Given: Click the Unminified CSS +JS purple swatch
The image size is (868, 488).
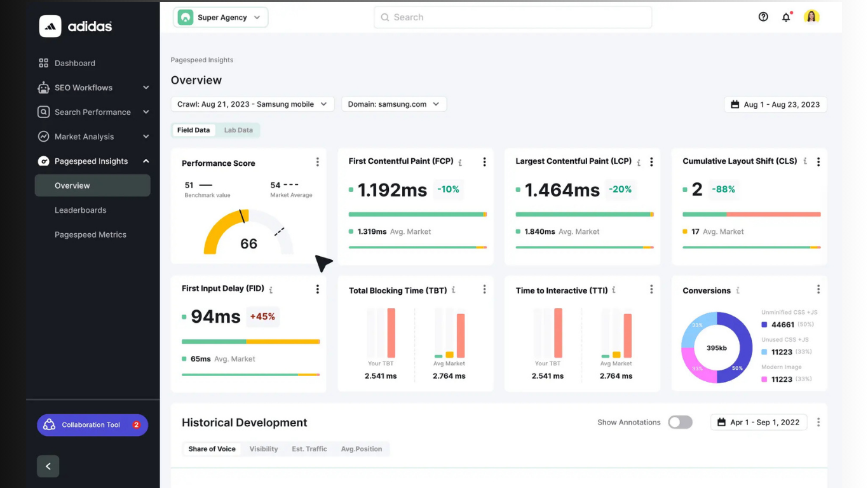Looking at the screenshot, I should tap(764, 325).
